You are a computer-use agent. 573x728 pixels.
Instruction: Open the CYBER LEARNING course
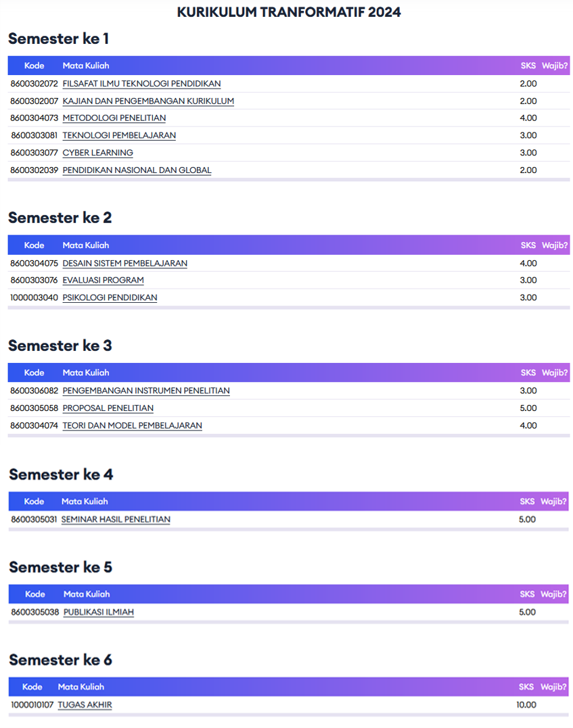(x=98, y=153)
